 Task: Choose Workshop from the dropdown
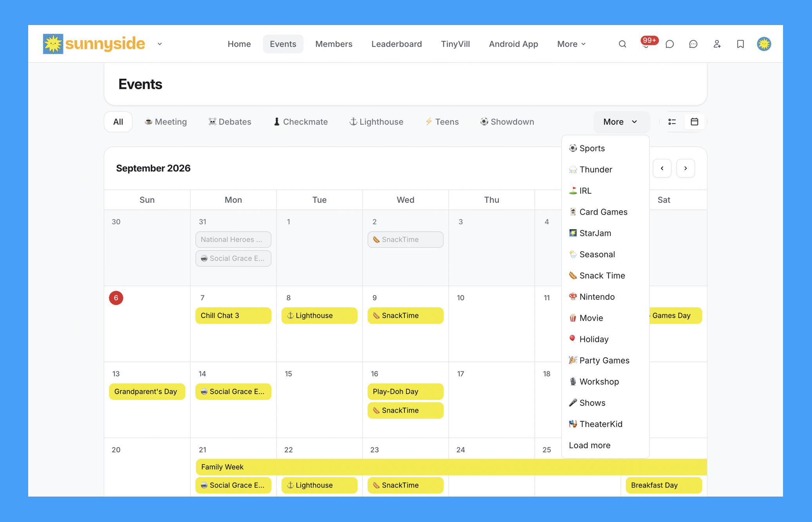605,382
